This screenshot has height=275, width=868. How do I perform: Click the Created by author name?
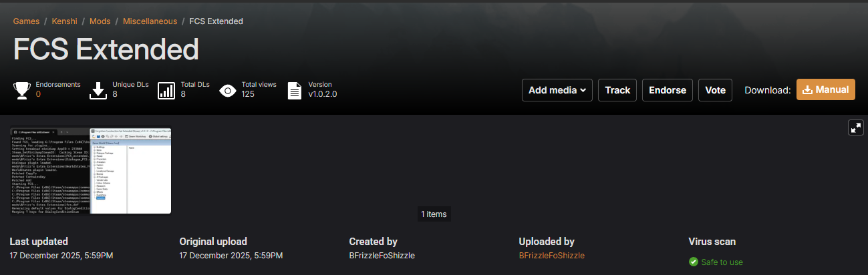[382, 256]
